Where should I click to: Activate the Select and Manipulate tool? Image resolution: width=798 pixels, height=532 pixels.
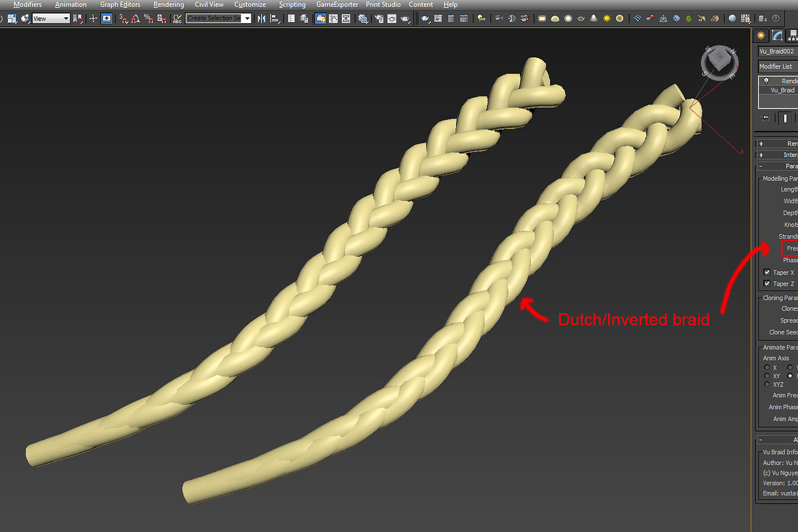click(93, 19)
